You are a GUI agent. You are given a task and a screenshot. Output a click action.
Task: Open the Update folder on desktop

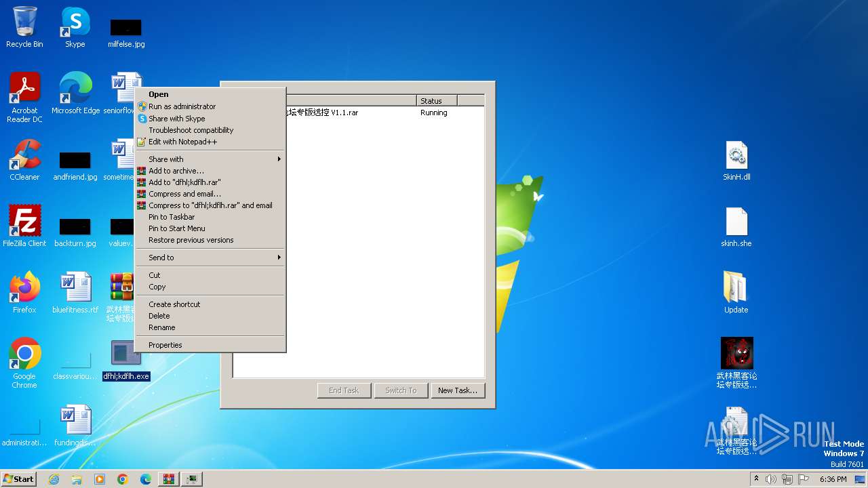tap(736, 292)
